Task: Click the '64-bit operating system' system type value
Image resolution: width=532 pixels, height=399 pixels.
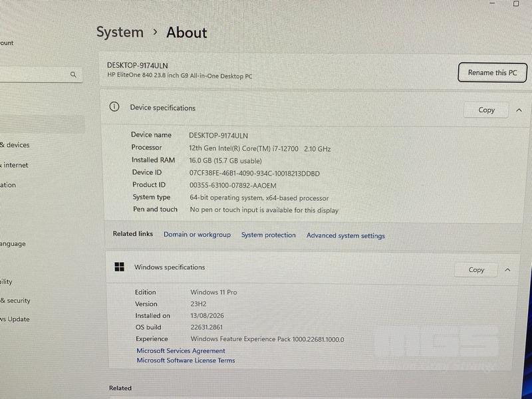Action: click(x=259, y=198)
